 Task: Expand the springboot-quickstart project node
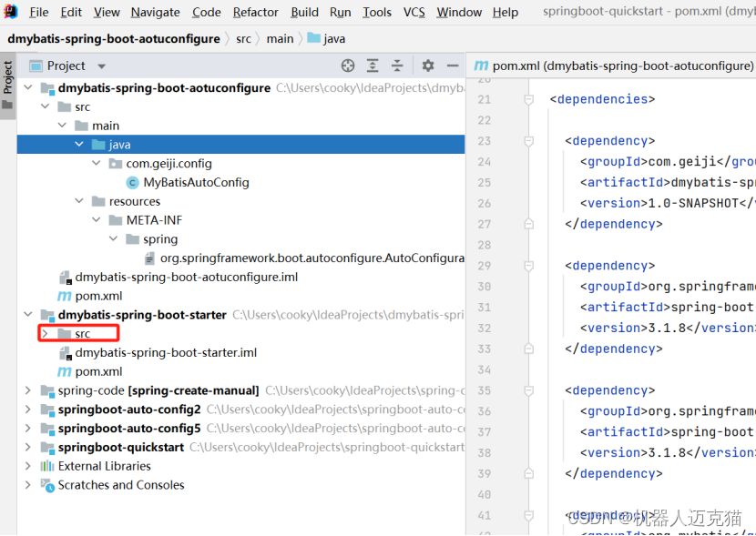point(26,447)
